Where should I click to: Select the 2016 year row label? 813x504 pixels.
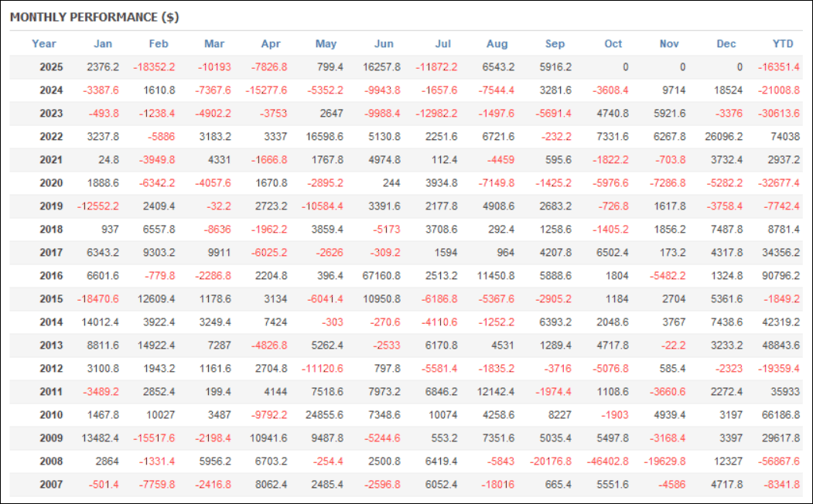pos(51,276)
